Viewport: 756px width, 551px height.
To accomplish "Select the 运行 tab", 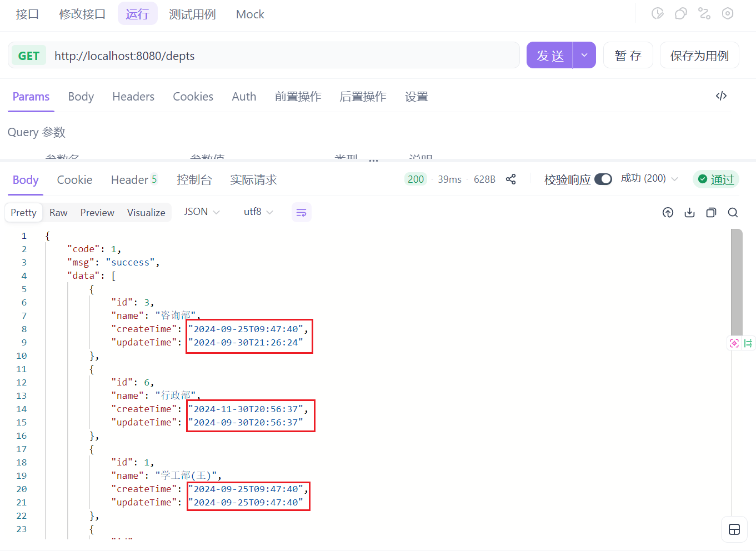I will coord(137,14).
